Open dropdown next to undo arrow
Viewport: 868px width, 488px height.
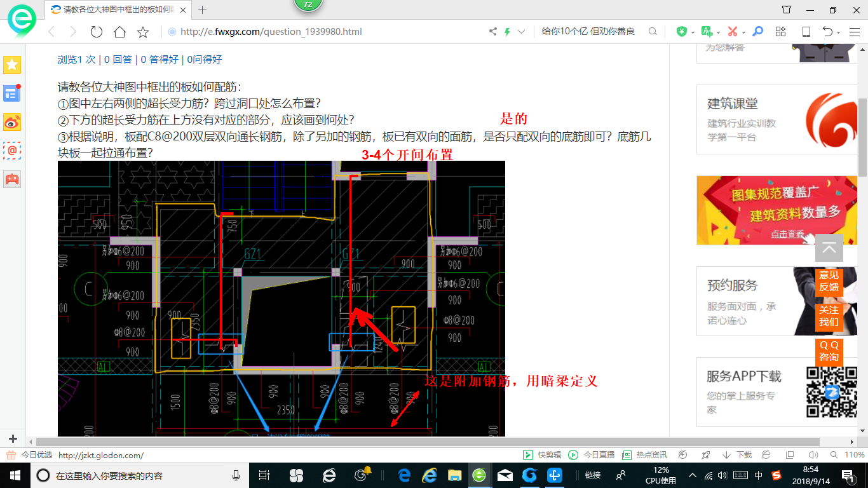coord(839,32)
